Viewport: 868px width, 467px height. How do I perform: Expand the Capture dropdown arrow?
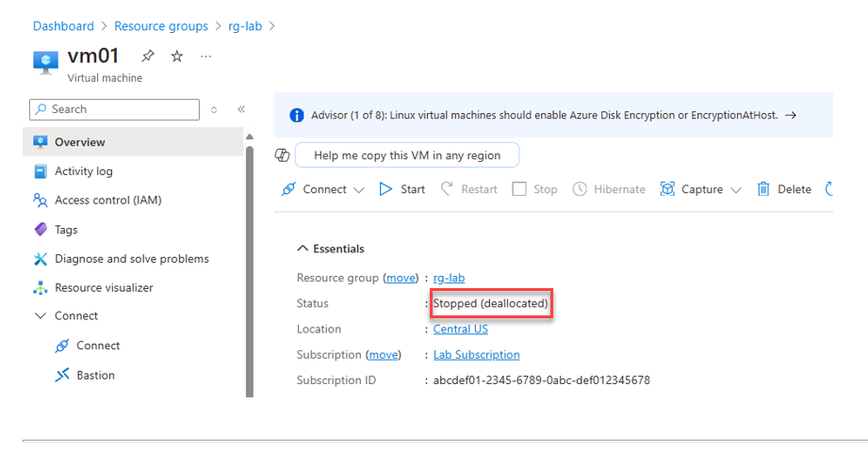(x=736, y=190)
